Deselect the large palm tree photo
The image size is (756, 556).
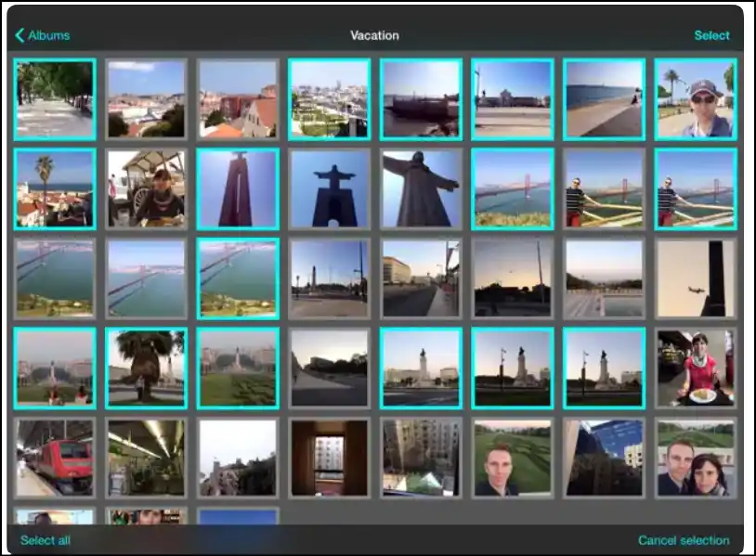[x=146, y=369]
